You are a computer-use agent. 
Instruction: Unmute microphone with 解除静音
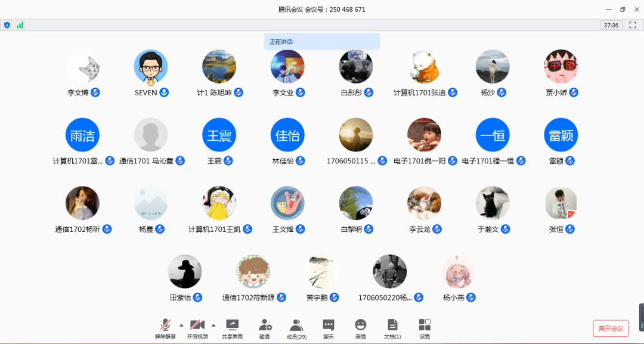point(165,328)
